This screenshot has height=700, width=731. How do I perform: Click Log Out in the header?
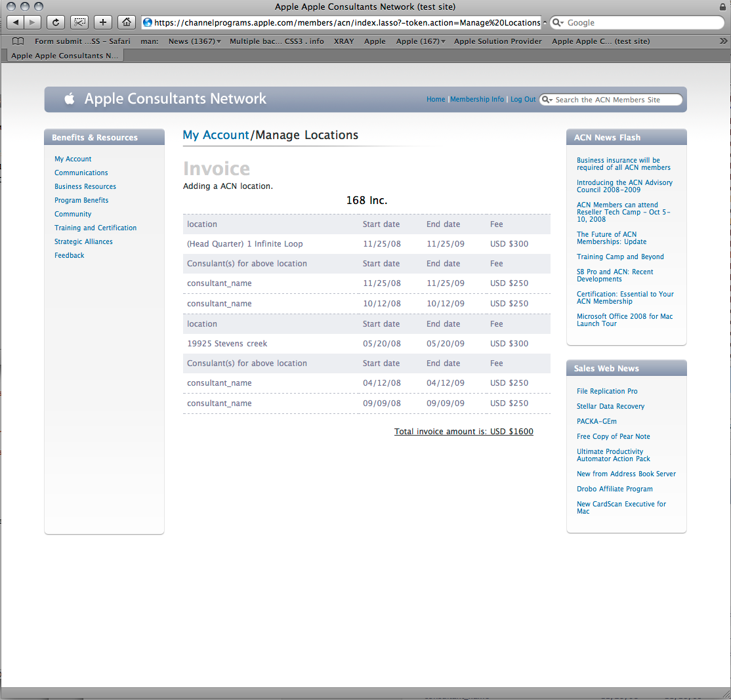[522, 99]
